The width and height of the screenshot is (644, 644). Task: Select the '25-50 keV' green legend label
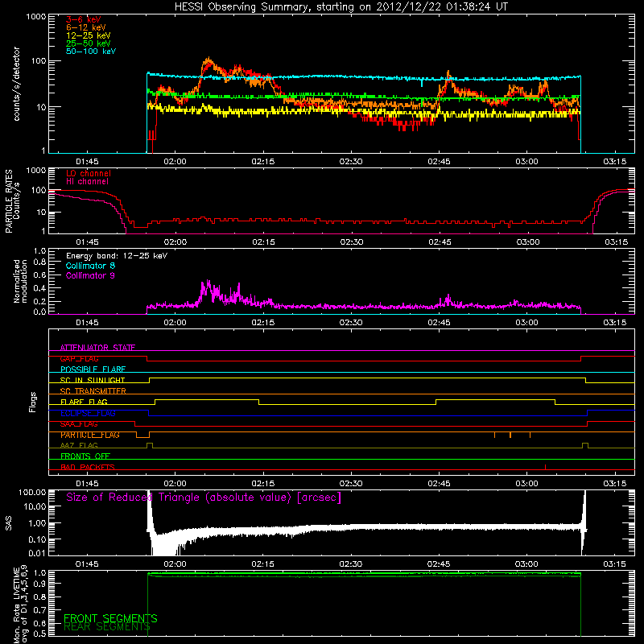point(89,43)
